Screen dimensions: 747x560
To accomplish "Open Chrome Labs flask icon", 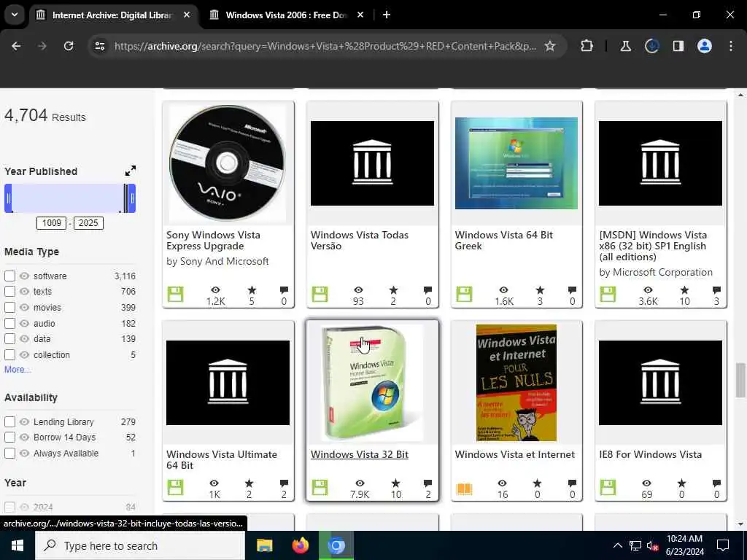I will coord(625,46).
